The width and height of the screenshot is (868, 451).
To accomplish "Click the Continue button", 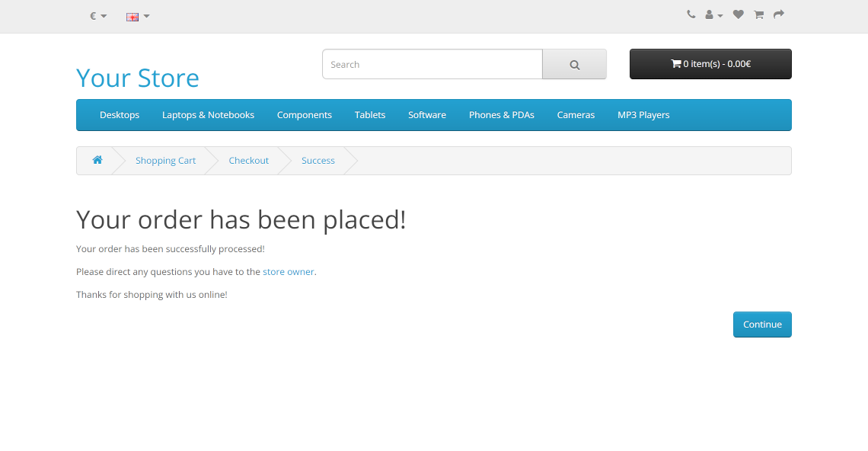I will [761, 325].
